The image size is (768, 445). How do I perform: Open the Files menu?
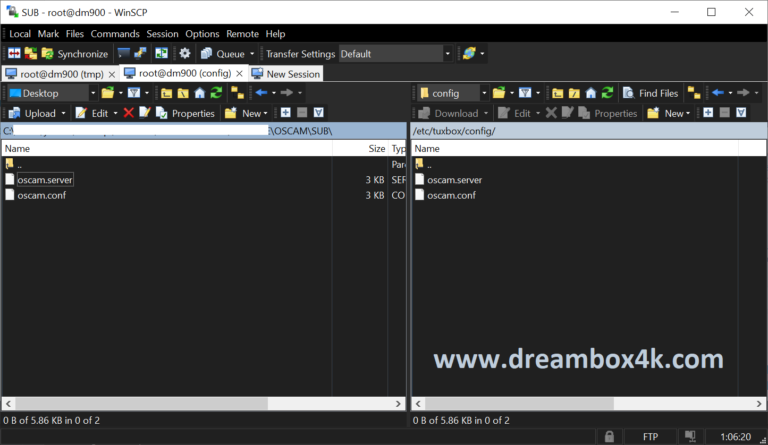74,34
